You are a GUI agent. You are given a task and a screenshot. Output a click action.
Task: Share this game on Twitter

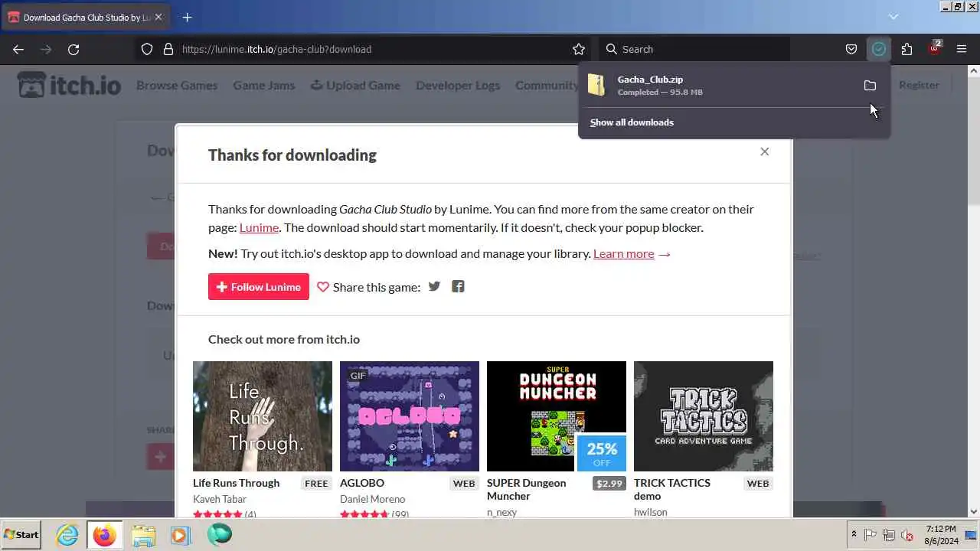[x=434, y=286]
